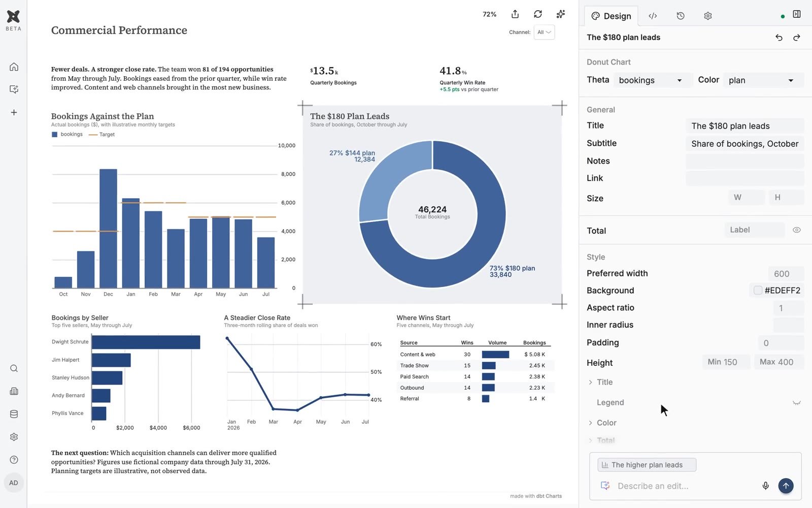Open the AI chat icon in the left sidebar
This screenshot has height=508, width=812.
(14, 89)
